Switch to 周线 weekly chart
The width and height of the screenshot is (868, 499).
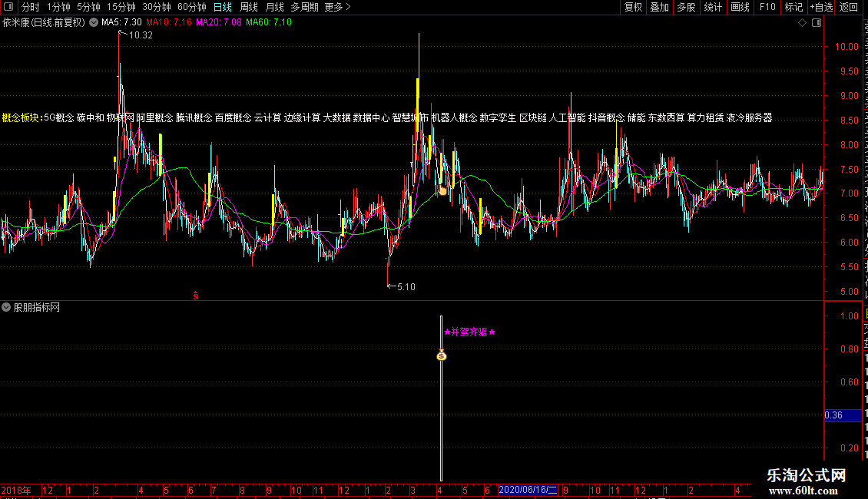click(x=249, y=7)
